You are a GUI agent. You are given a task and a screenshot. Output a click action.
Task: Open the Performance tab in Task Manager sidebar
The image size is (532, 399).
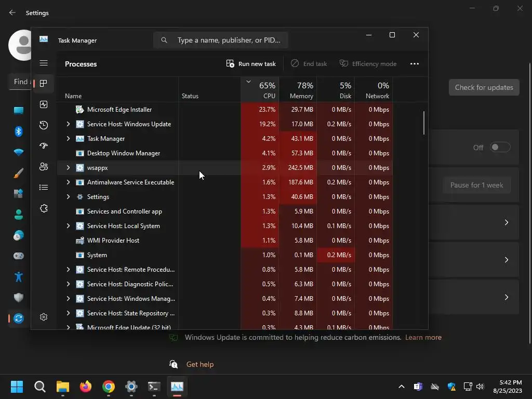(44, 104)
